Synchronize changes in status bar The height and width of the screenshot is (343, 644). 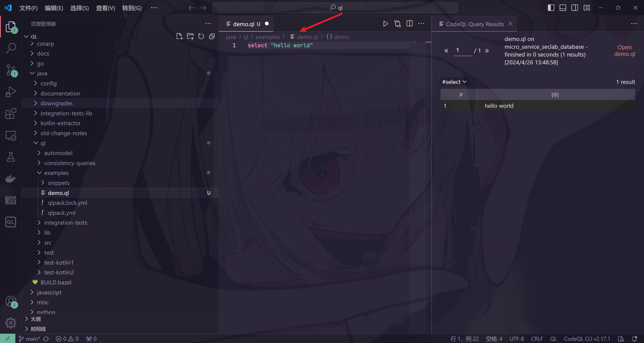[46, 338]
